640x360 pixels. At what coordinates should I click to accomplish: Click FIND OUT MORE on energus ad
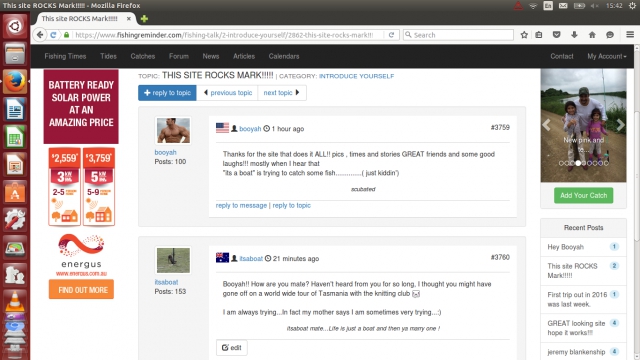(x=81, y=290)
